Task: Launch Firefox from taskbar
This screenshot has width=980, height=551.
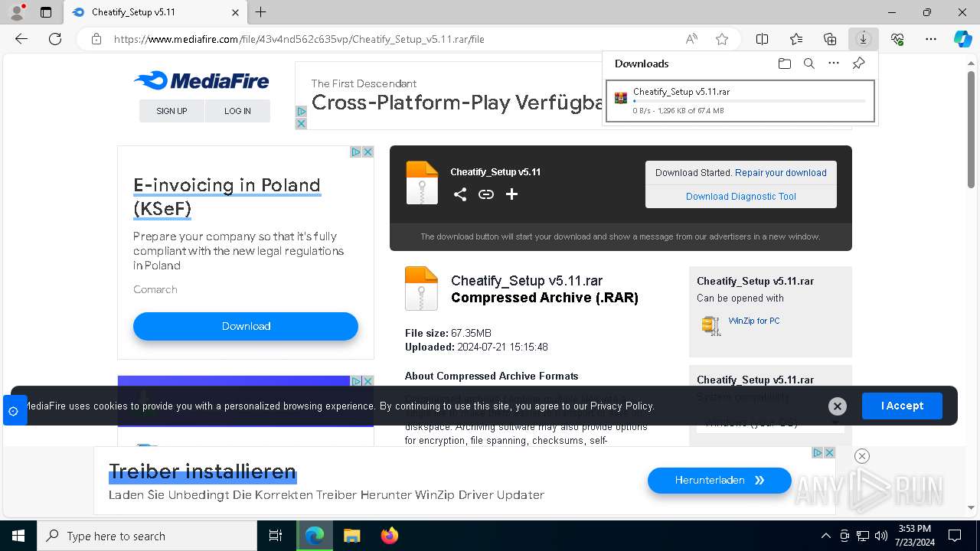Action: [390, 536]
